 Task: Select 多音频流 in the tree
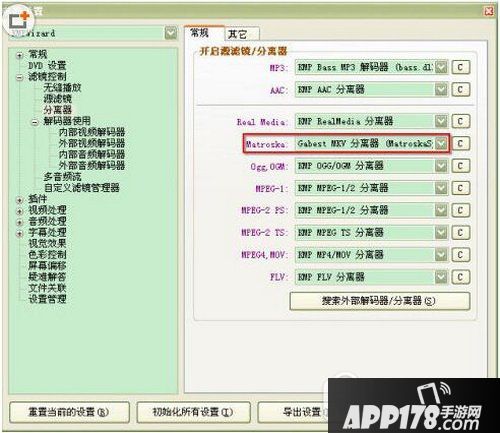(x=62, y=177)
